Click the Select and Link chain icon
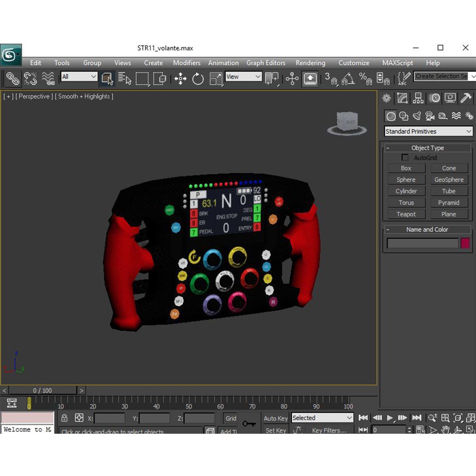 (13, 78)
